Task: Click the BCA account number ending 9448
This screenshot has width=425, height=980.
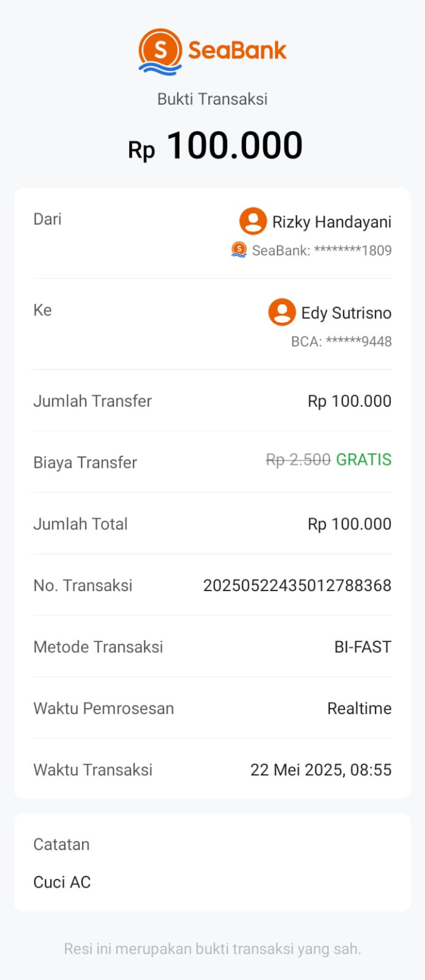Action: click(x=341, y=342)
